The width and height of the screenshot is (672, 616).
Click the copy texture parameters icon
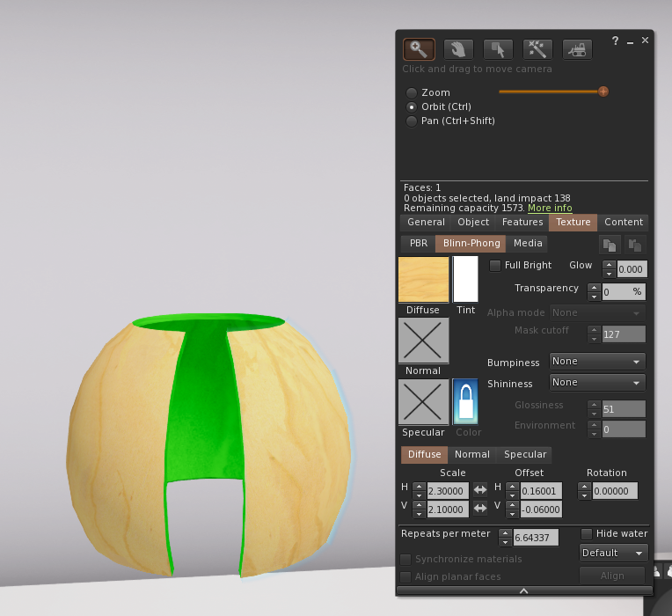pos(610,246)
